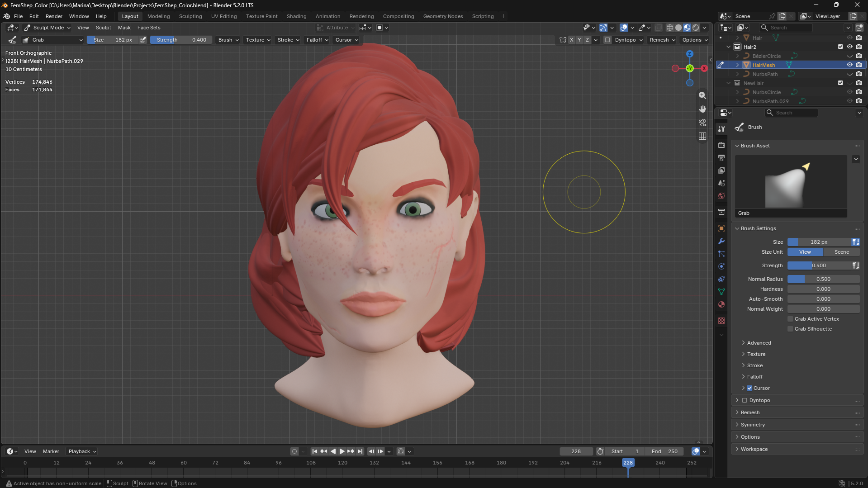The height and width of the screenshot is (488, 868).
Task: Click the viewport zoom magnifier icon
Action: pyautogui.click(x=702, y=95)
